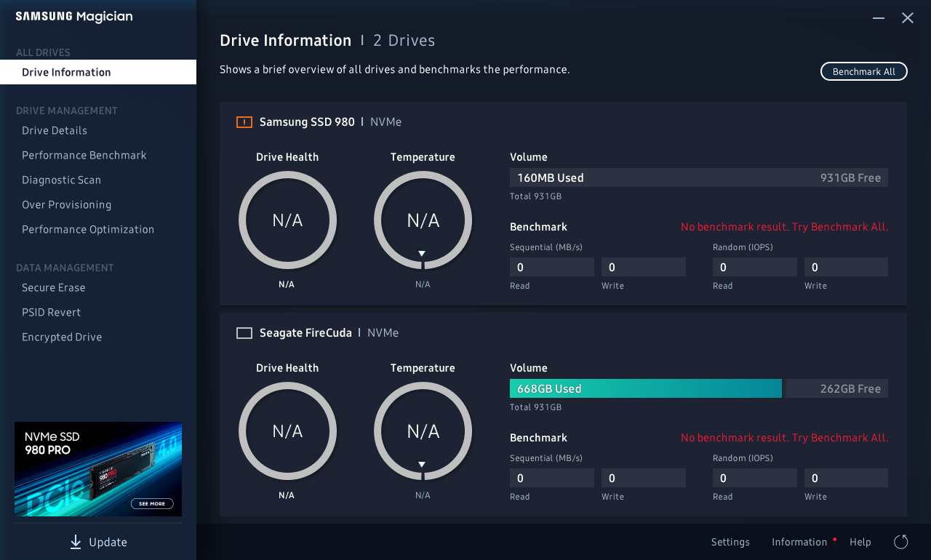The width and height of the screenshot is (931, 560).
Task: Open Performance Optimization
Action: pos(88,230)
